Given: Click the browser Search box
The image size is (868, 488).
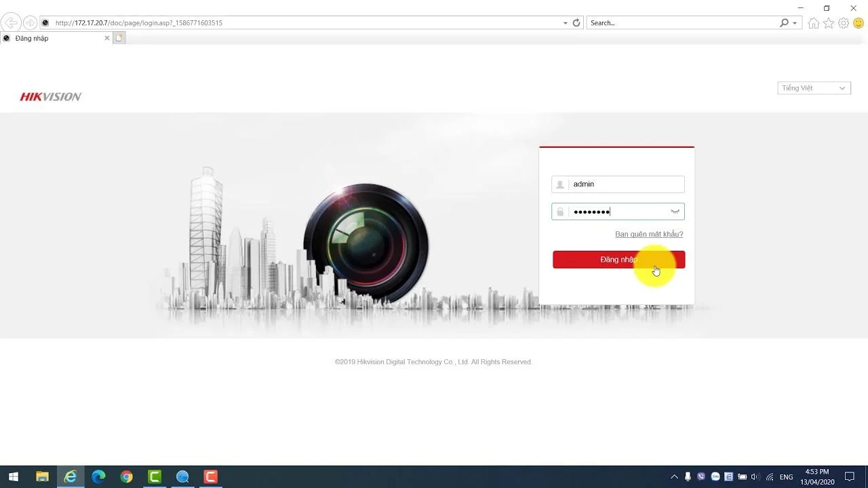Looking at the screenshot, I should 683,23.
